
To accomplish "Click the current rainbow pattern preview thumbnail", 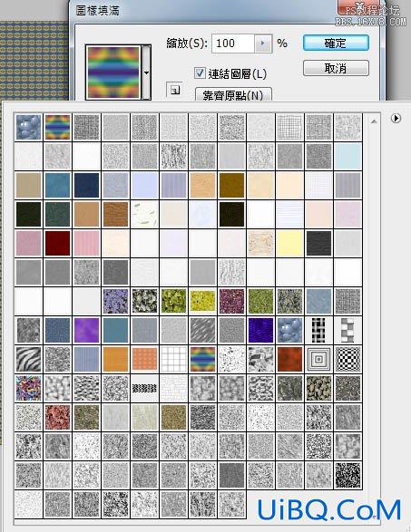I will [113, 73].
